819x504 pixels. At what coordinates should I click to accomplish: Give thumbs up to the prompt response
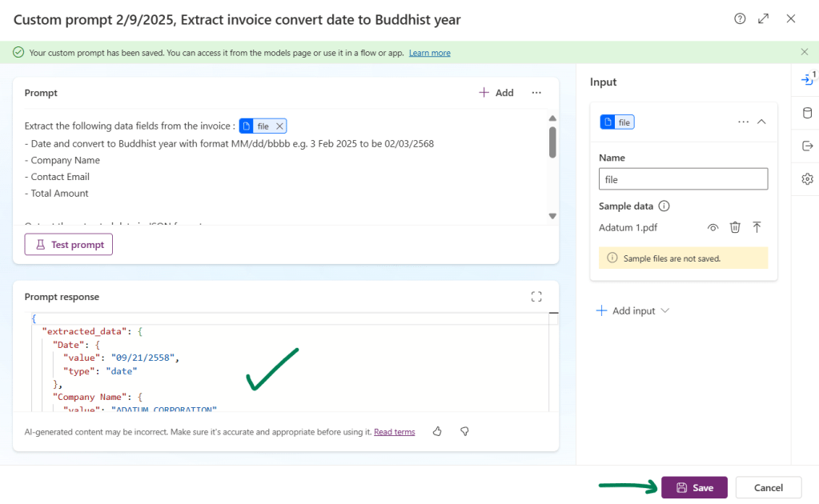(x=437, y=431)
